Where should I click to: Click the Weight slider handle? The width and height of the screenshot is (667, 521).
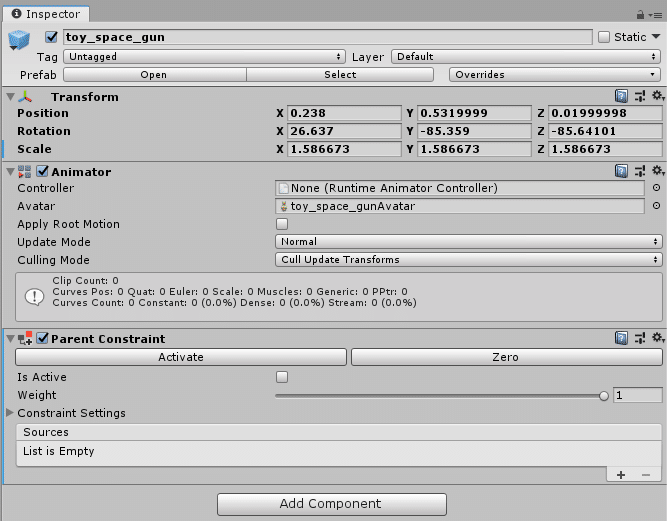pyautogui.click(x=604, y=396)
